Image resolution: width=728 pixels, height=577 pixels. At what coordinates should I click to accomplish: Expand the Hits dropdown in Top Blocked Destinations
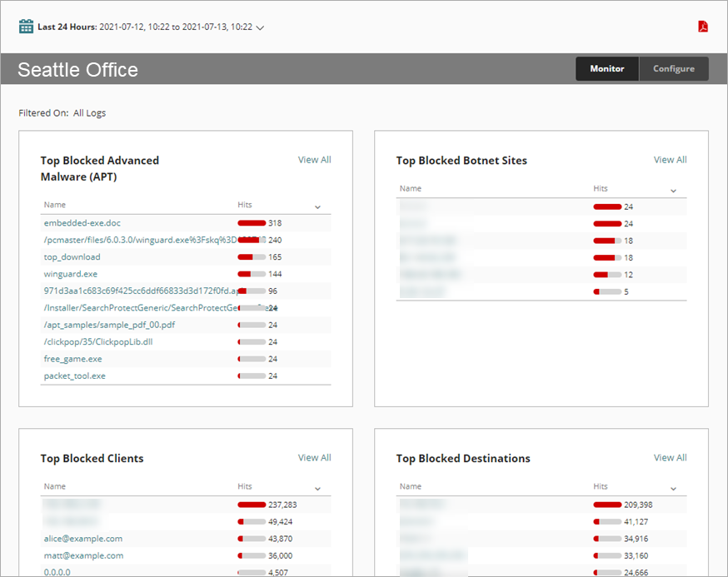(x=673, y=486)
